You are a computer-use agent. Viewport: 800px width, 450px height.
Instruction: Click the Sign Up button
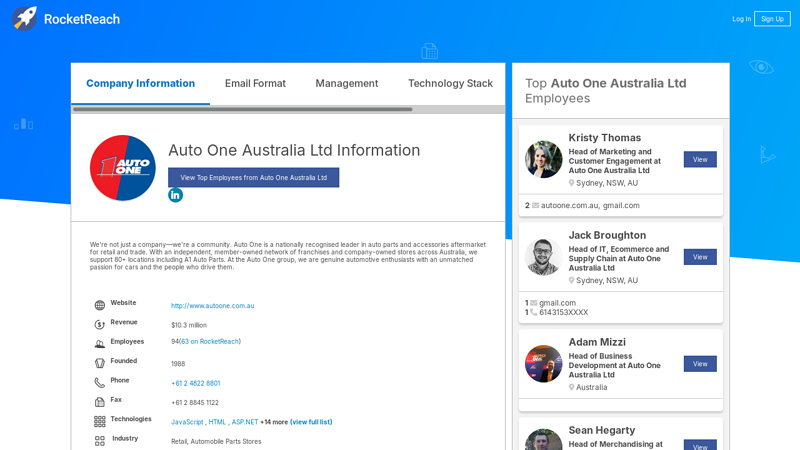coord(772,19)
